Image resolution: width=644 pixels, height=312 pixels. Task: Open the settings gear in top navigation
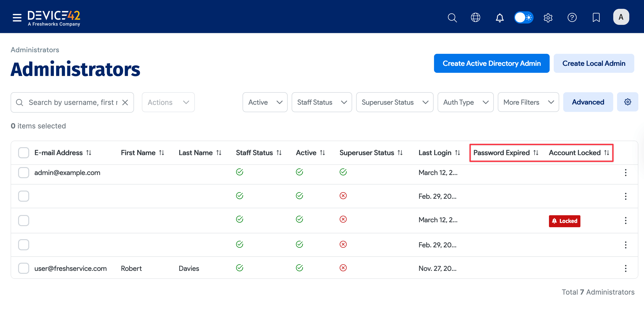[x=548, y=17]
